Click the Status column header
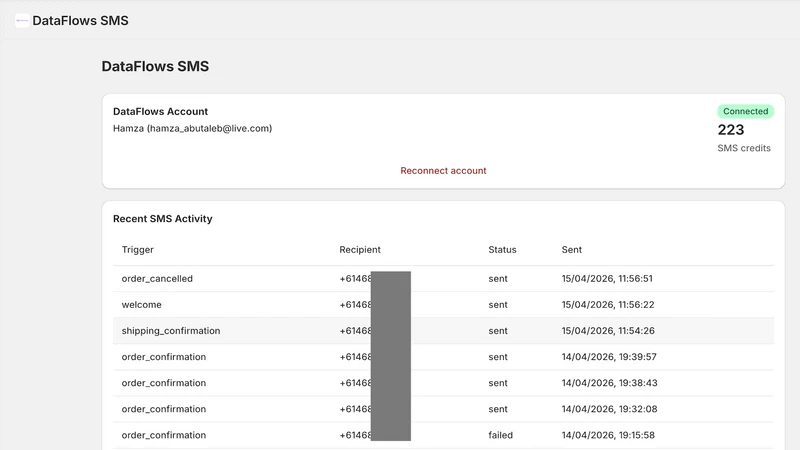 502,250
